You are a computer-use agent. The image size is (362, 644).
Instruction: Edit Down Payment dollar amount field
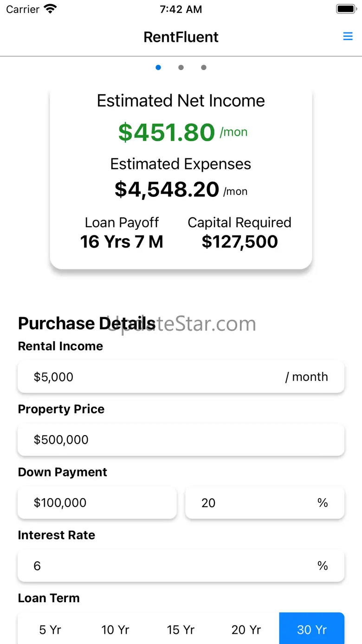[97, 502]
